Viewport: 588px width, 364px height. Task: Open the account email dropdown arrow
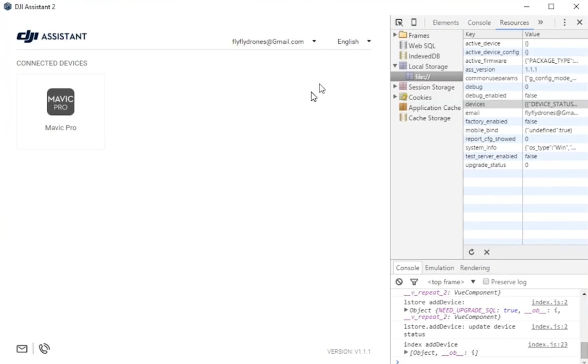314,41
